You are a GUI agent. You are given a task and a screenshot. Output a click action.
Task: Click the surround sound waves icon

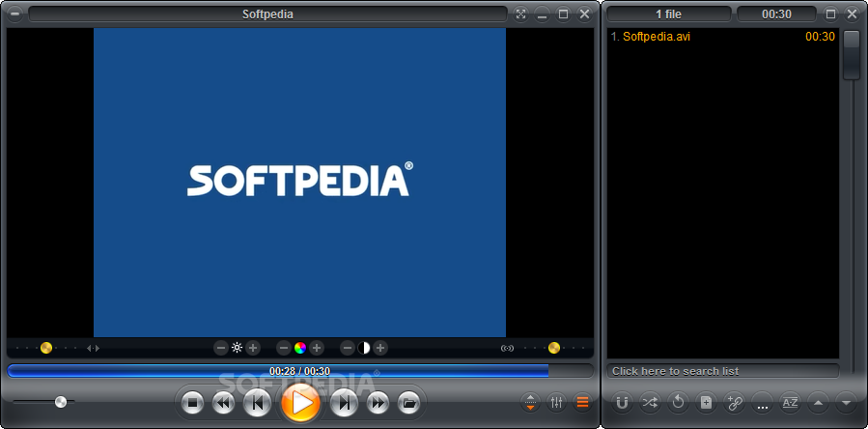(x=507, y=348)
